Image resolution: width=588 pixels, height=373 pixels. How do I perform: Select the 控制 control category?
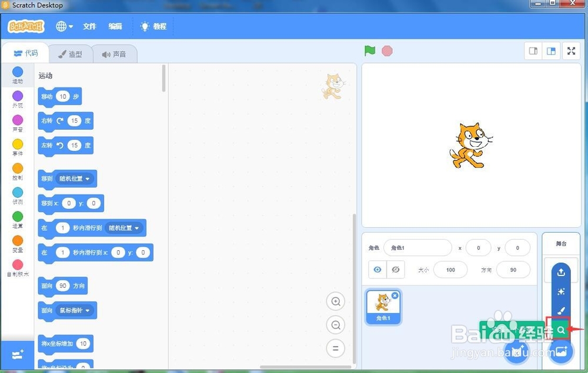[18, 172]
